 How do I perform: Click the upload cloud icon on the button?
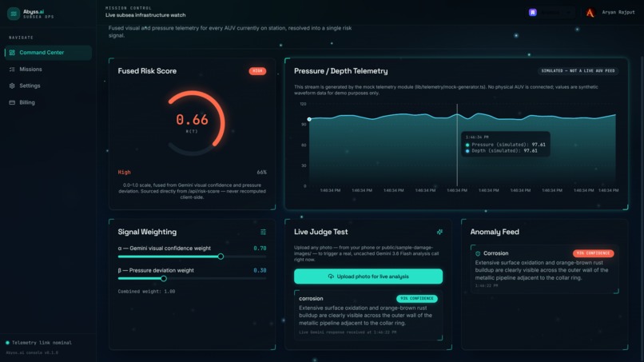pyautogui.click(x=331, y=276)
